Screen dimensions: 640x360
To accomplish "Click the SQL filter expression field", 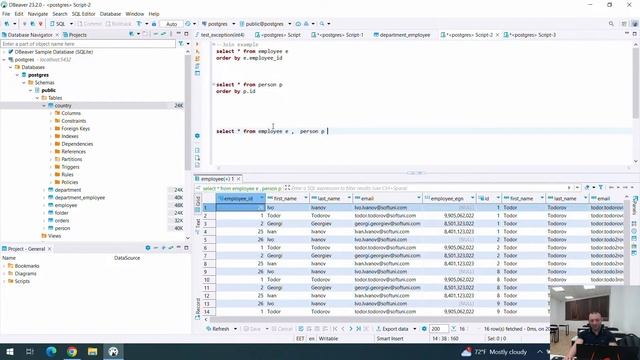I will pyautogui.click(x=428, y=188).
